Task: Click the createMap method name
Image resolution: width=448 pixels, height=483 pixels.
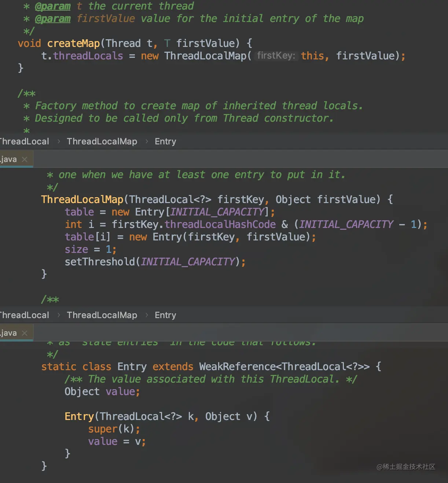Action: coord(73,43)
